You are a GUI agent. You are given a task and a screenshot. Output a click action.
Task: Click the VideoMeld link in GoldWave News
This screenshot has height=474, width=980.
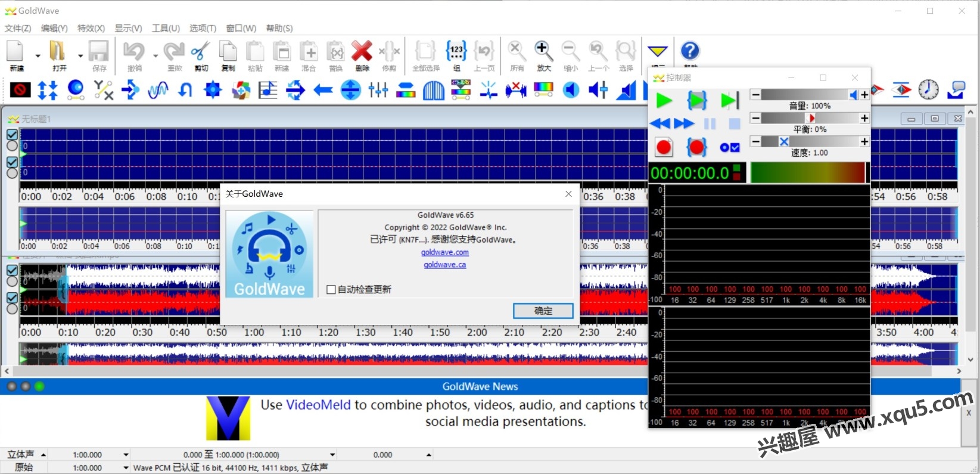tap(319, 405)
